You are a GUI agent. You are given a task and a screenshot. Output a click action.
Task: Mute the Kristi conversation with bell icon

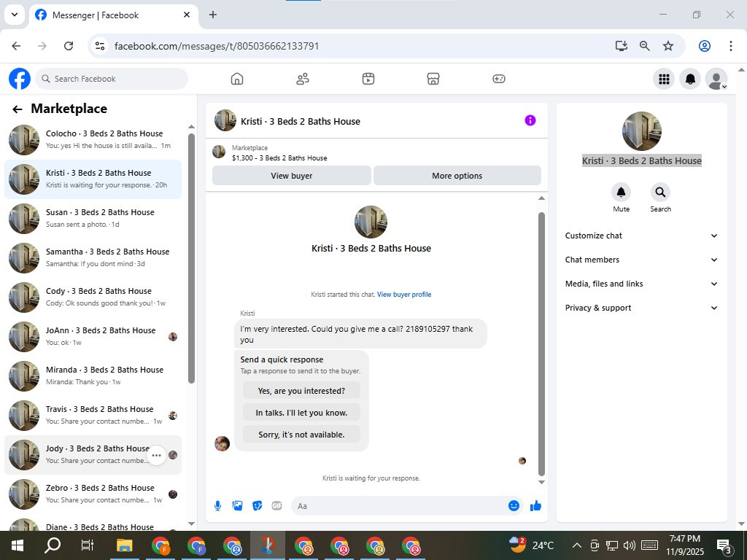coord(622,192)
